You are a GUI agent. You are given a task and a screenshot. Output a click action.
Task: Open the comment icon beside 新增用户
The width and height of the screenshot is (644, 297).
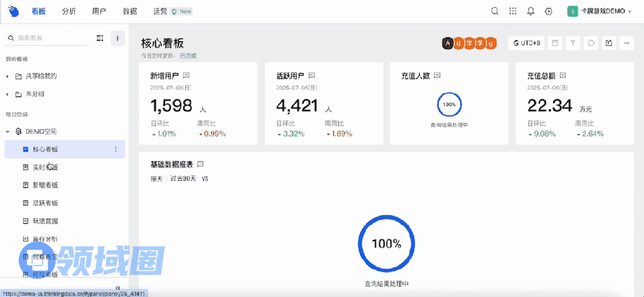[x=186, y=76]
